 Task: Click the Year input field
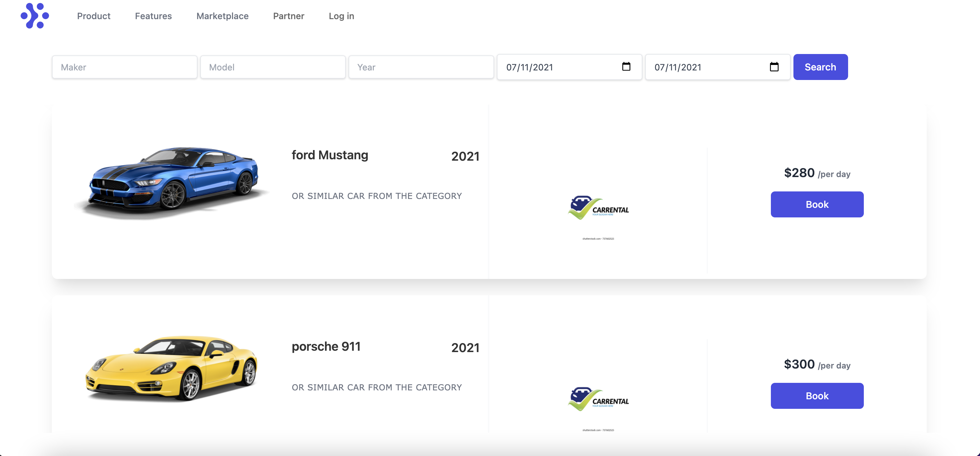421,67
